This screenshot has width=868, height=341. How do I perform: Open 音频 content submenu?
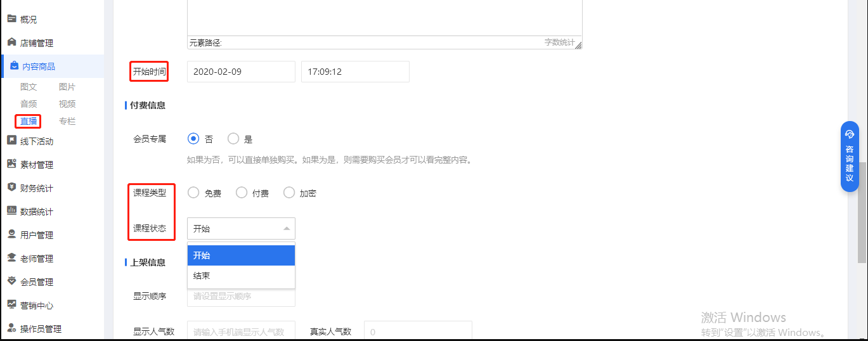[29, 104]
